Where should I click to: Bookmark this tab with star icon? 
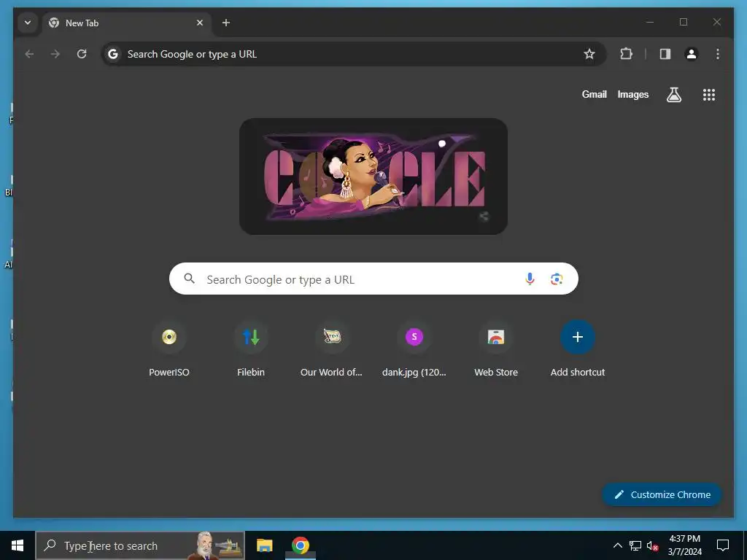589,54
